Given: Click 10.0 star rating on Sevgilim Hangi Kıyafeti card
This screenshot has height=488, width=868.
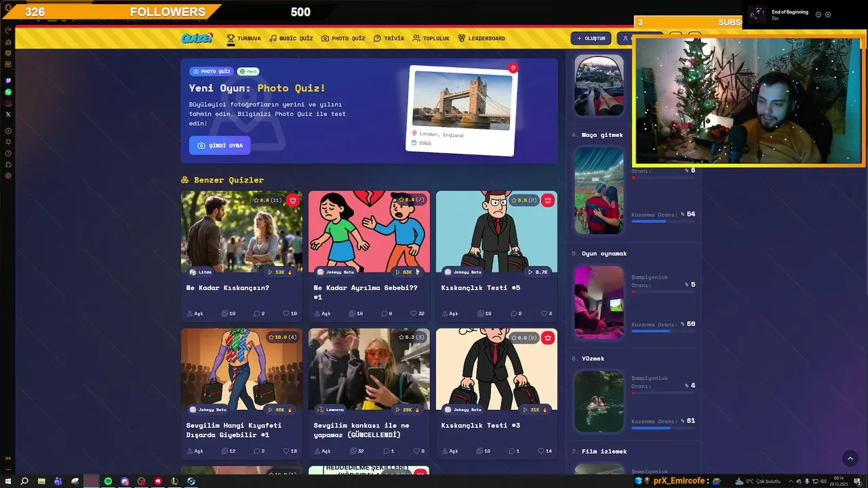Looking at the screenshot, I should pyautogui.click(x=282, y=338).
